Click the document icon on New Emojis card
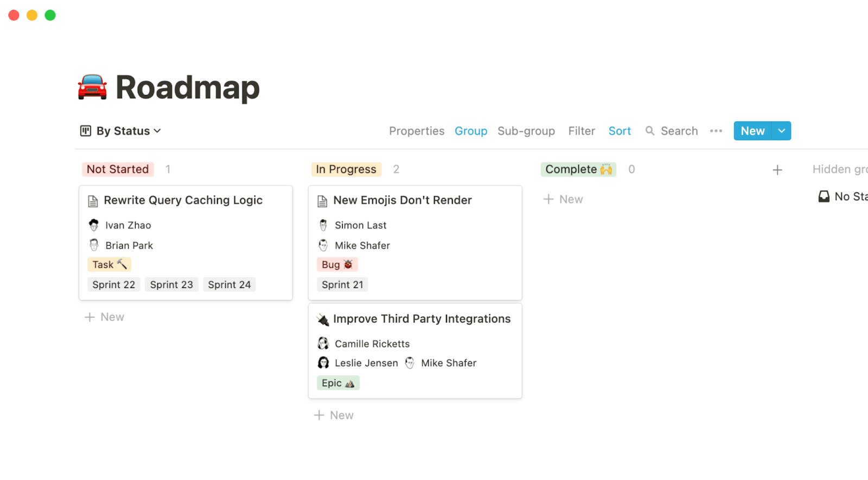 point(322,201)
